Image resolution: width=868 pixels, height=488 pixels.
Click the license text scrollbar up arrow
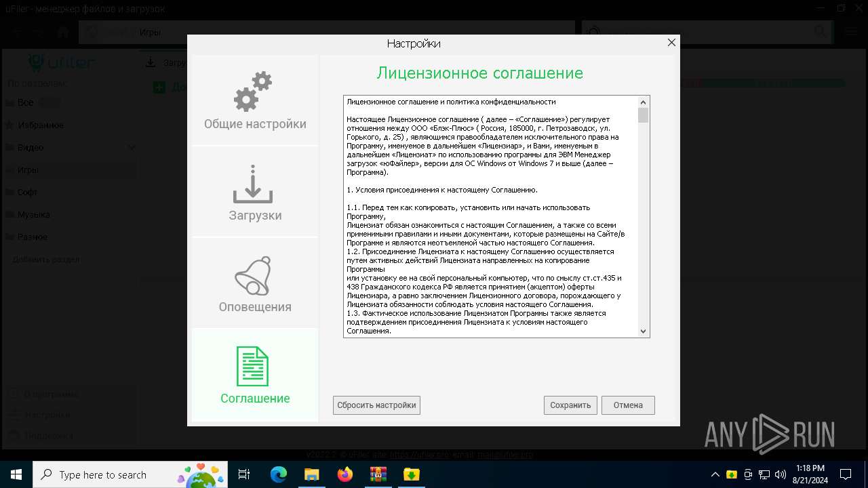click(643, 102)
